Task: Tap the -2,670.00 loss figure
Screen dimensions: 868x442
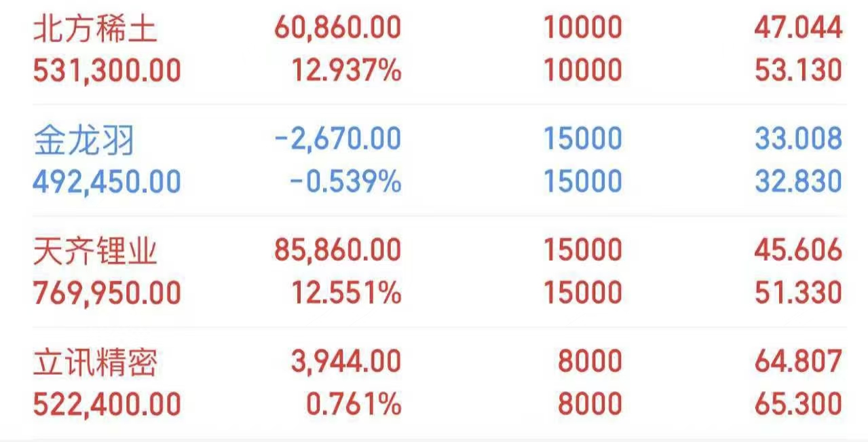Action: (x=337, y=140)
